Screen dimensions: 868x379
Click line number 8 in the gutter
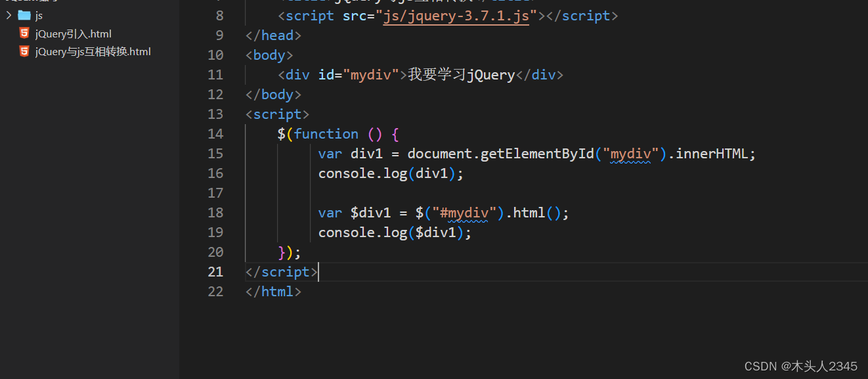pos(219,15)
